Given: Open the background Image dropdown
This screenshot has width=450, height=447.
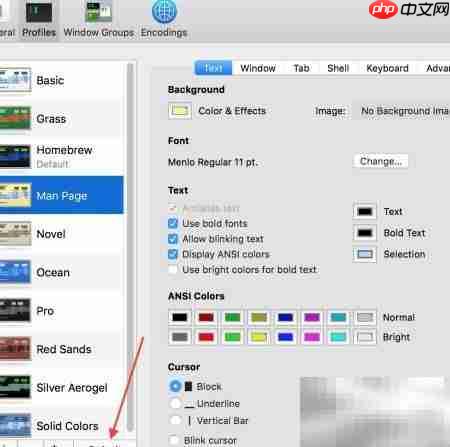Looking at the screenshot, I should coord(402,111).
